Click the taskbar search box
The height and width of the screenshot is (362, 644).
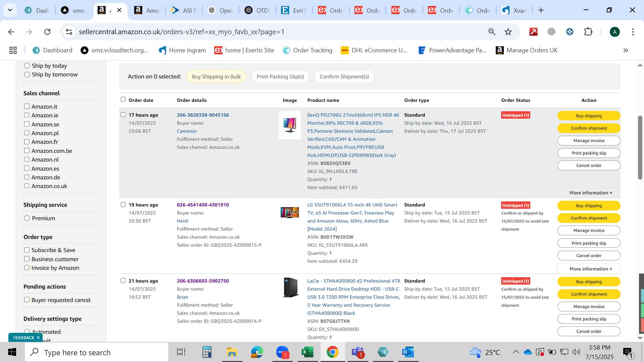pos(97,352)
